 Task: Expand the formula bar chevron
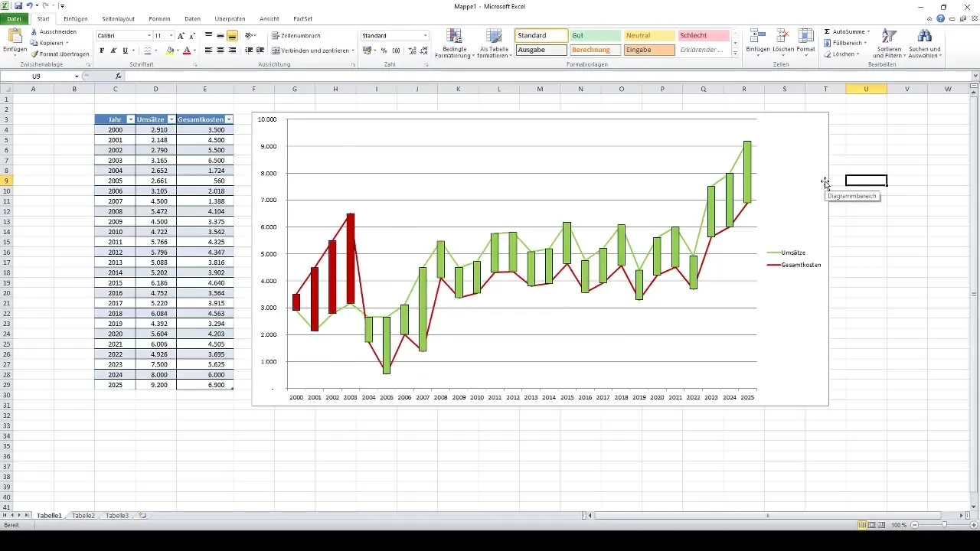coord(975,77)
